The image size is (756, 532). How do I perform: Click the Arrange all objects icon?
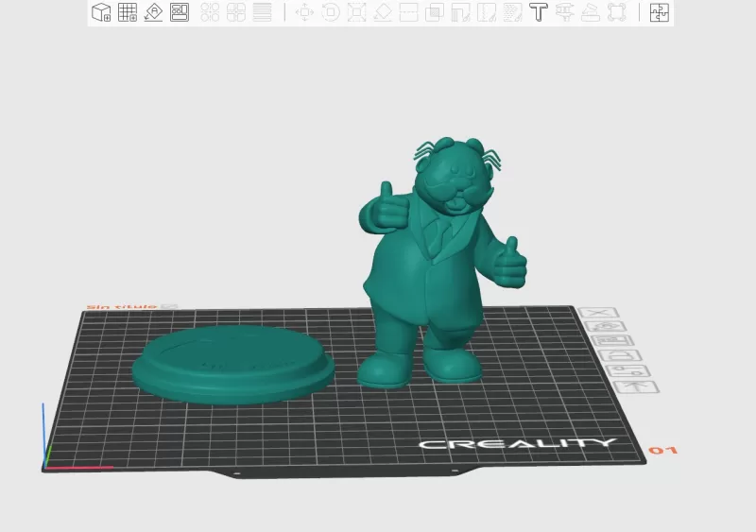tap(180, 12)
